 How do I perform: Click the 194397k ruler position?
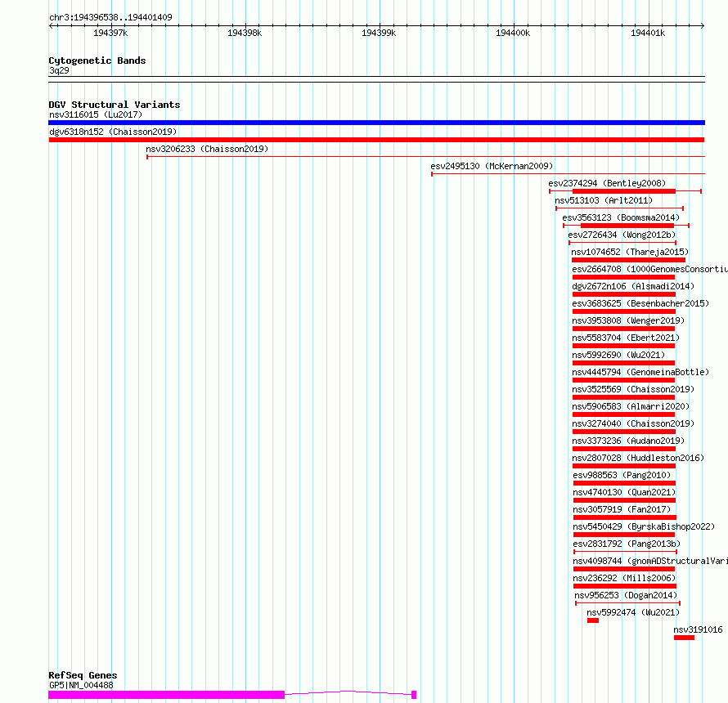coord(110,33)
